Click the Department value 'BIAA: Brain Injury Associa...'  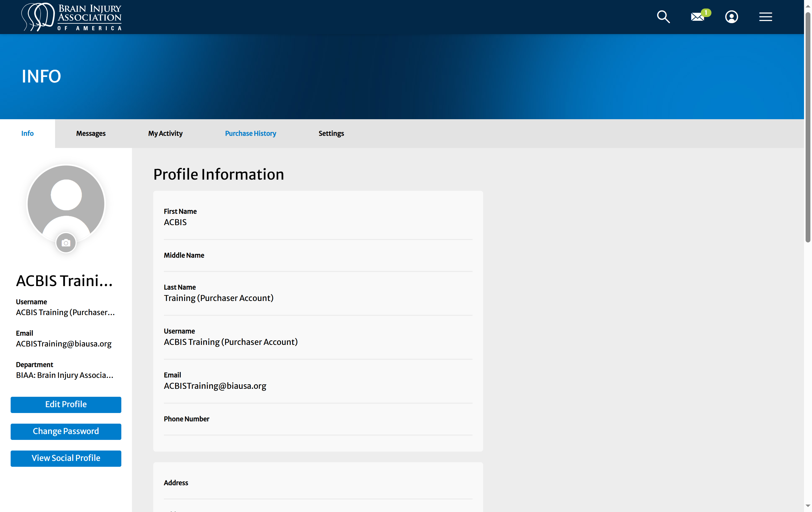pyautogui.click(x=65, y=375)
